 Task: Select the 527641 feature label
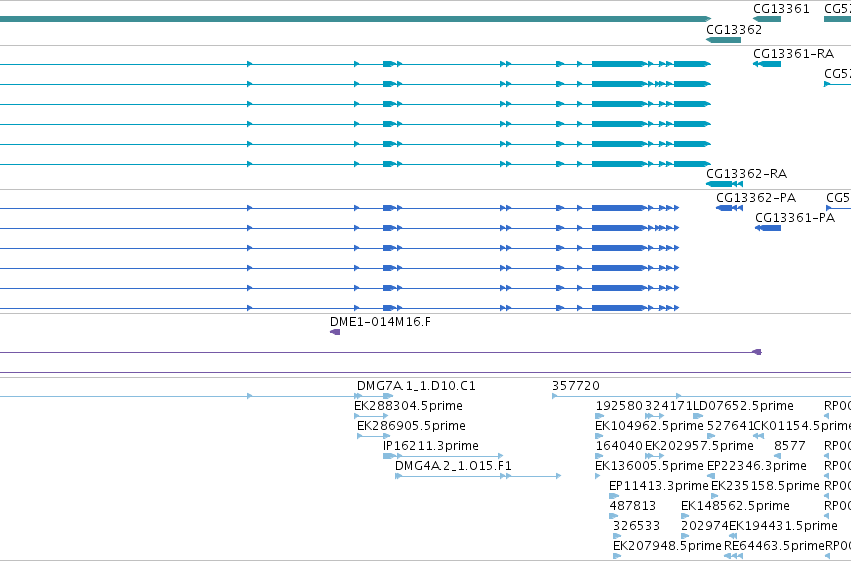tap(731, 425)
